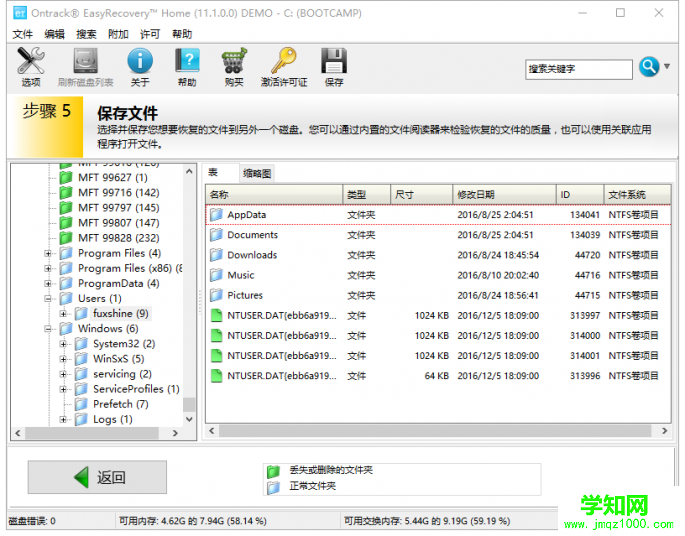
Task: Click the file list's horizontal scroll right arrow
Action: [664, 431]
